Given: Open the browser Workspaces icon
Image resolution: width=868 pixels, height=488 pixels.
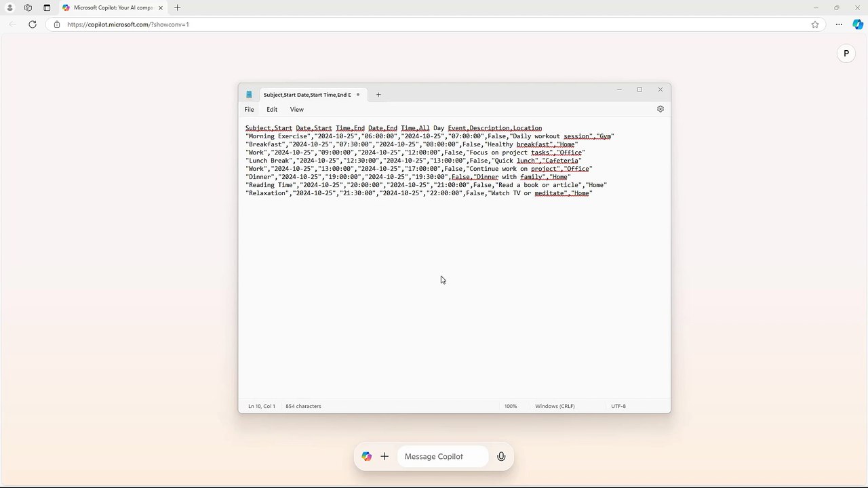Looking at the screenshot, I should click(x=28, y=7).
